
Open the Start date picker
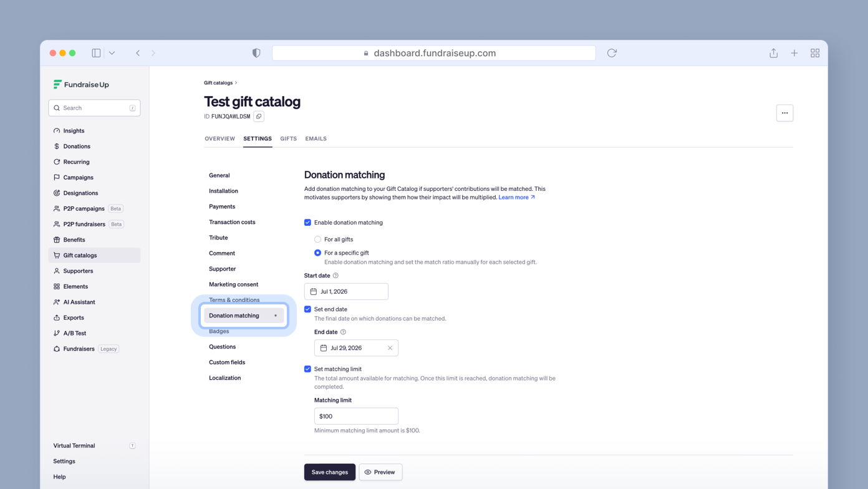[x=346, y=291]
